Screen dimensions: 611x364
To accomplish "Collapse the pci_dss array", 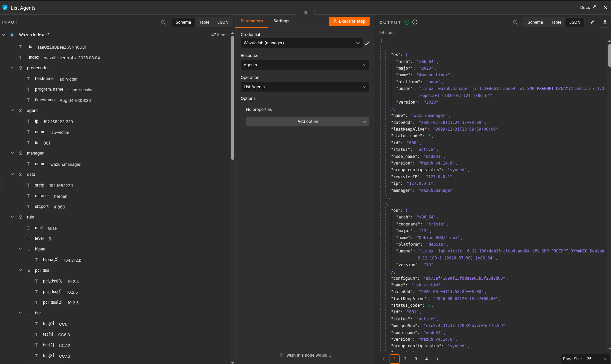I will click(20, 270).
